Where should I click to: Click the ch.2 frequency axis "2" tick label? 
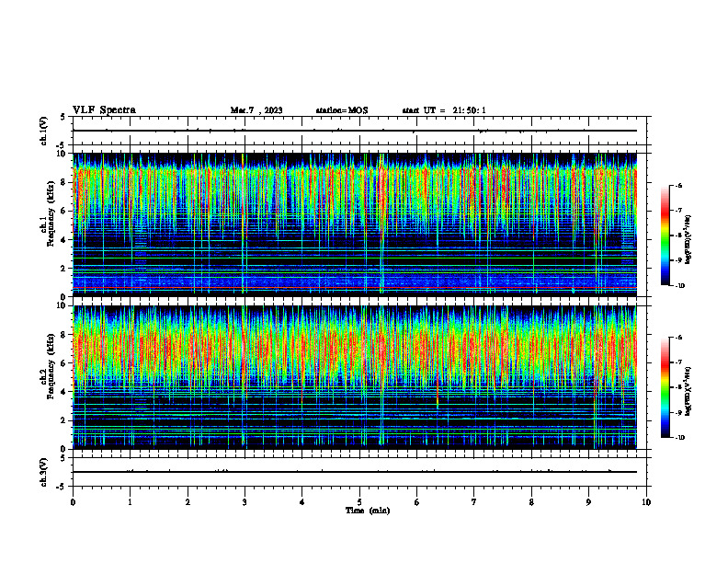pyautogui.click(x=64, y=420)
